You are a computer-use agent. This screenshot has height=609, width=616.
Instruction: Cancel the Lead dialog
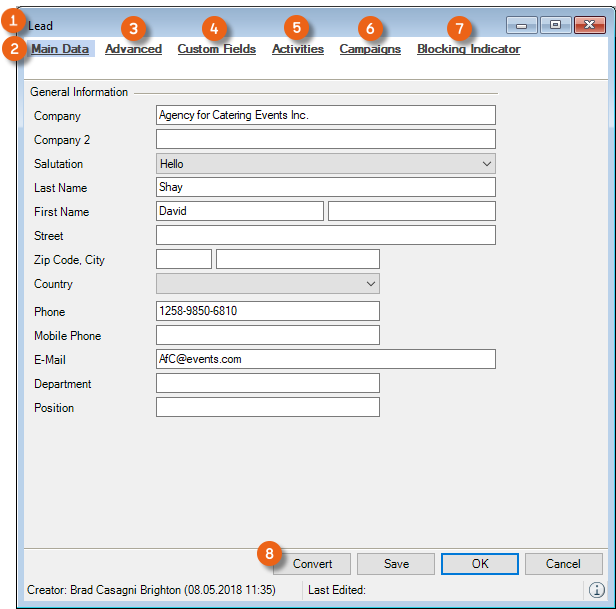point(563,564)
